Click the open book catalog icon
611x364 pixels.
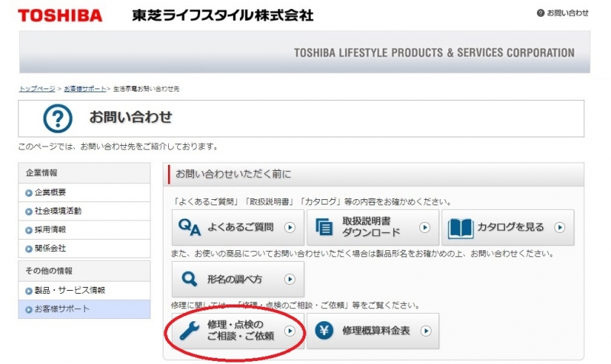point(461,228)
